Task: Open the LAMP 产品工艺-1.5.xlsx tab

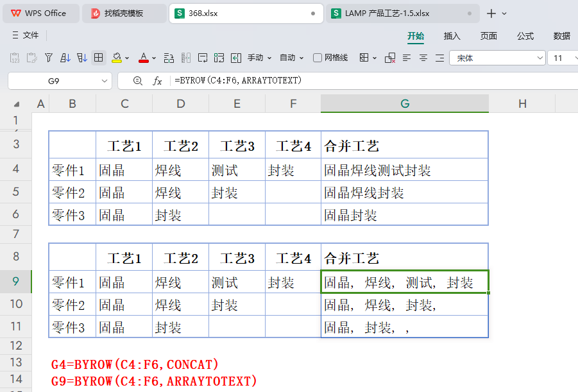Action: 402,13
